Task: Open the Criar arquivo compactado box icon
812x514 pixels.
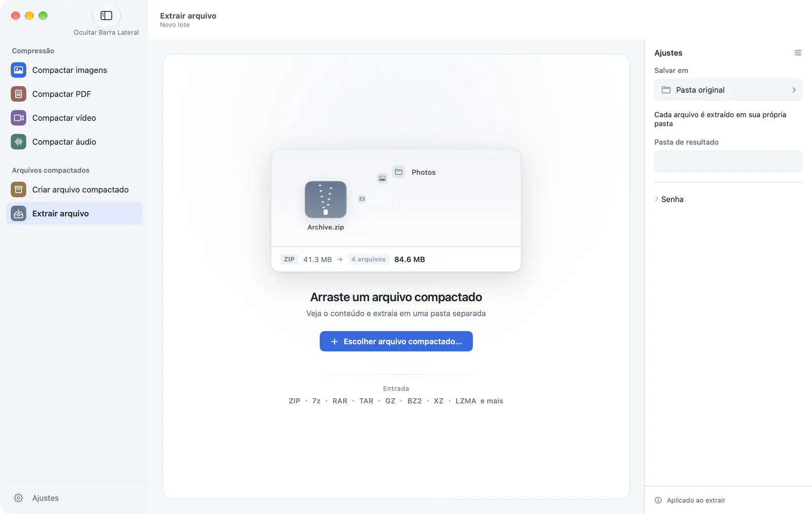Action: 19,189
